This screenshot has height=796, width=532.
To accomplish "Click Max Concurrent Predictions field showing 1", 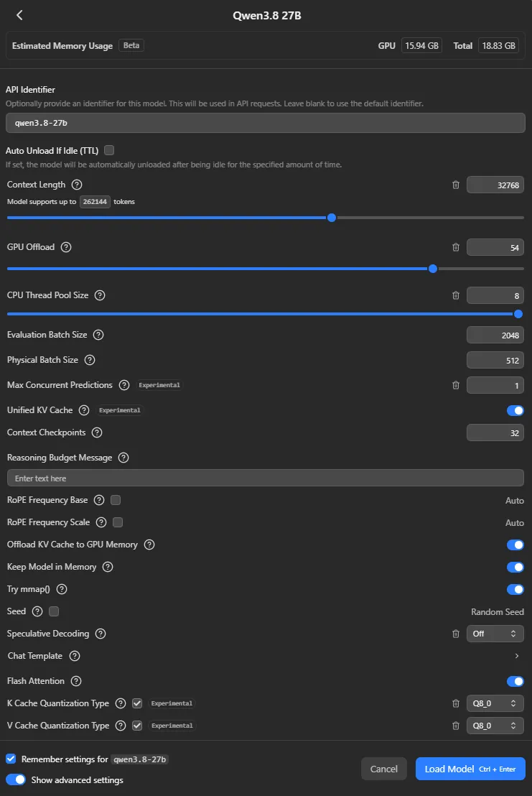I will coord(495,385).
